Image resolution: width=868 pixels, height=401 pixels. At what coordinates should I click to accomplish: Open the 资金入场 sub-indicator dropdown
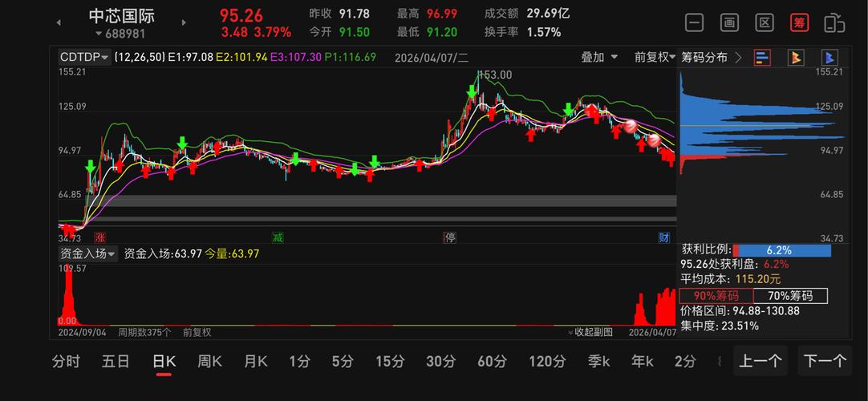(x=88, y=254)
